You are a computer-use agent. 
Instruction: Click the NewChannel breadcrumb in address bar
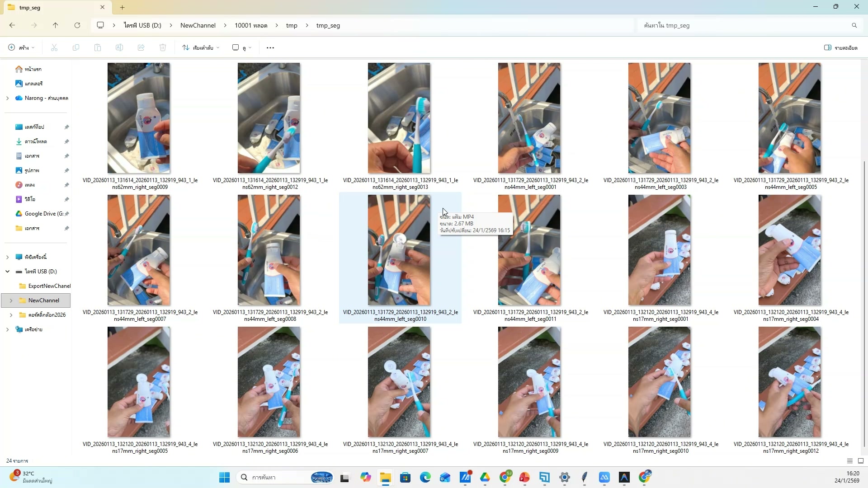tap(198, 25)
